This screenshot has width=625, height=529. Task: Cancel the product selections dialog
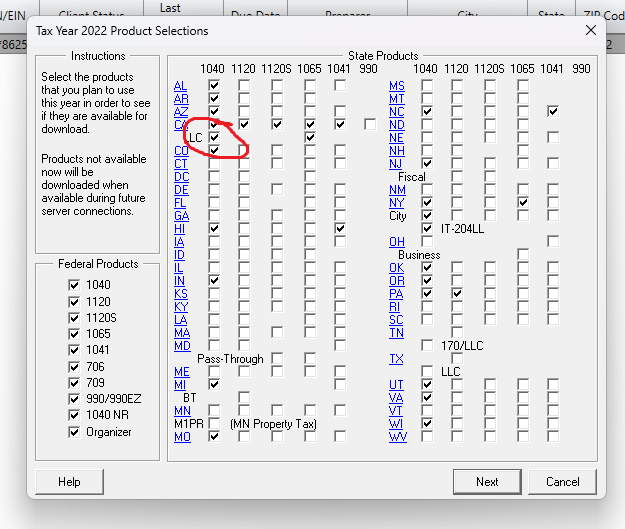point(562,481)
